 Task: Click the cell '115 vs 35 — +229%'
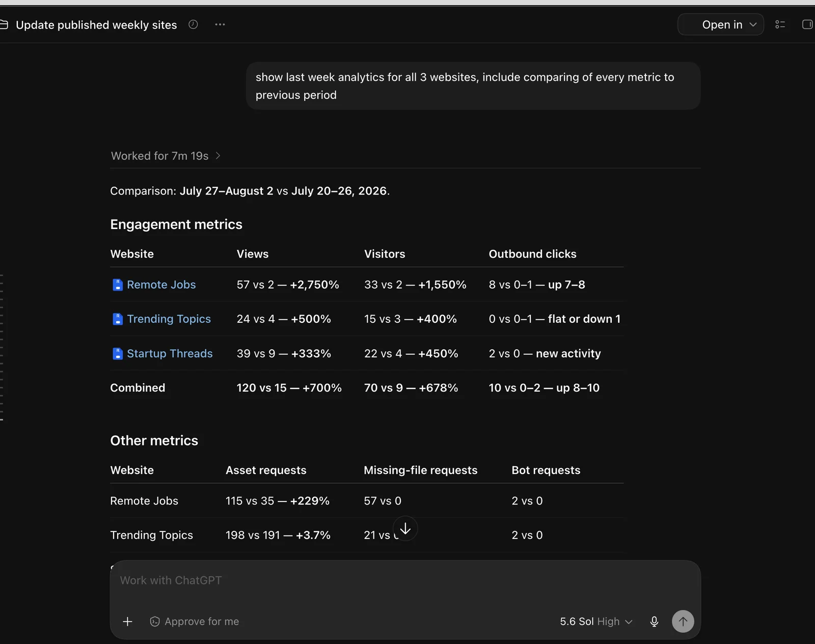278,501
